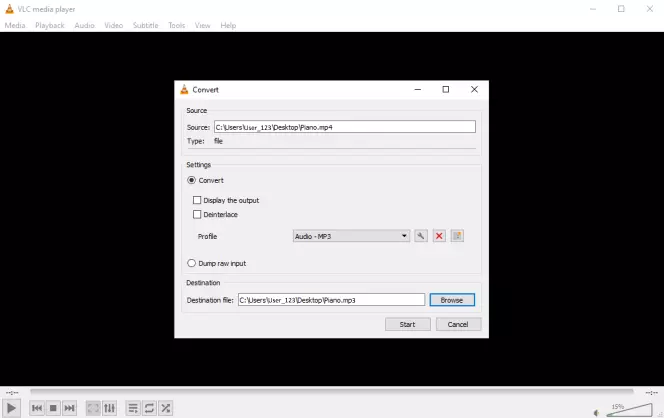Open the Profile dropdown showing Audio - MP3
The image size is (664, 418).
point(351,236)
